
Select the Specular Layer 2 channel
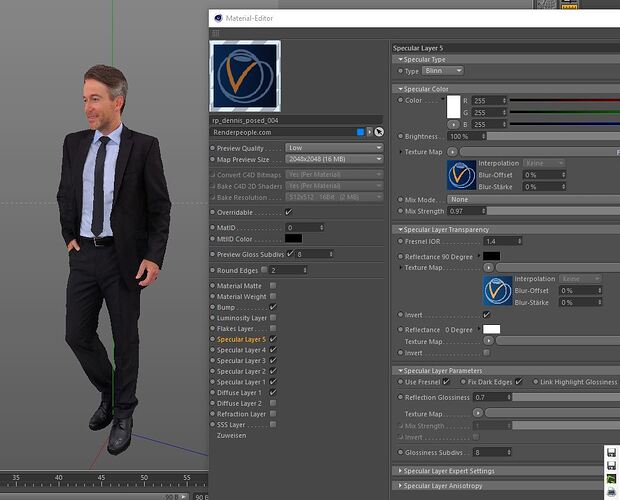pyautogui.click(x=241, y=371)
